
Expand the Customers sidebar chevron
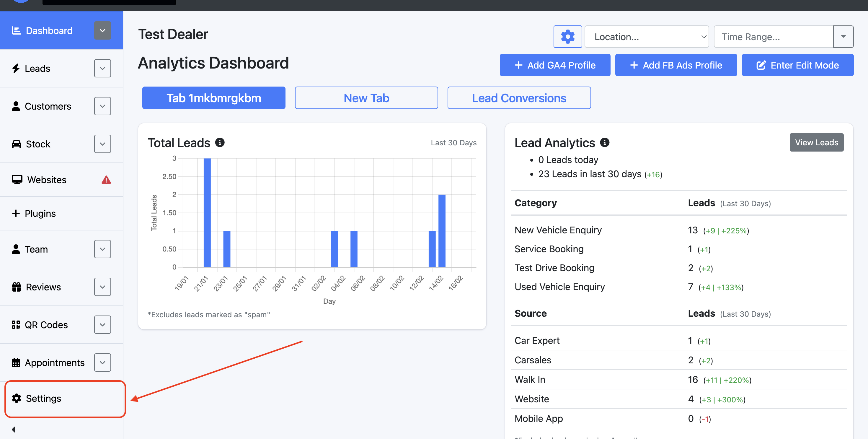coord(102,106)
